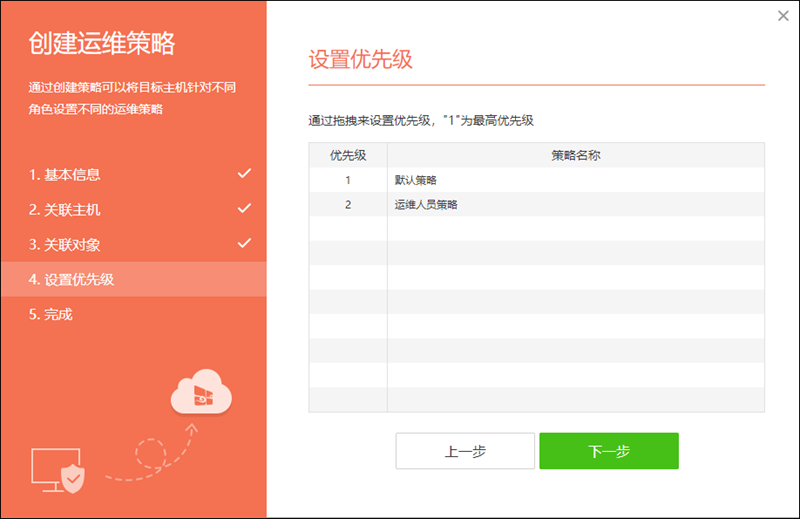The width and height of the screenshot is (800, 519).
Task: Switch to step 3. 关联对象
Action: pos(65,245)
